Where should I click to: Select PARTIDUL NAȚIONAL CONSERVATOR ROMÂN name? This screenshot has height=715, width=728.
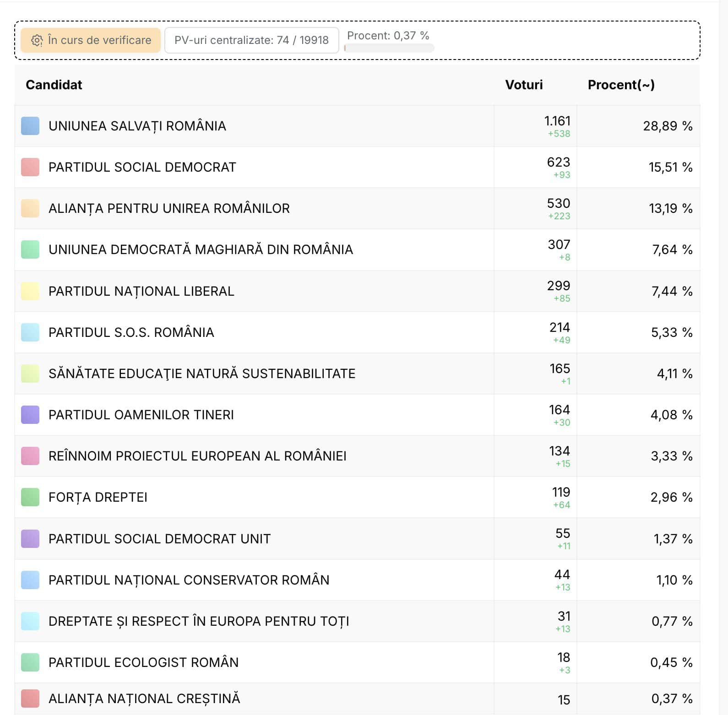click(x=189, y=580)
